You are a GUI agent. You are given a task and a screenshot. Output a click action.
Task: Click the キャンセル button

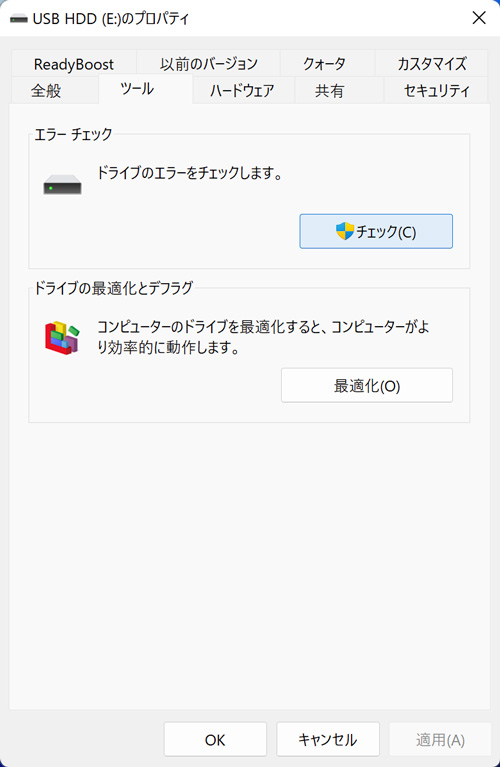[328, 739]
